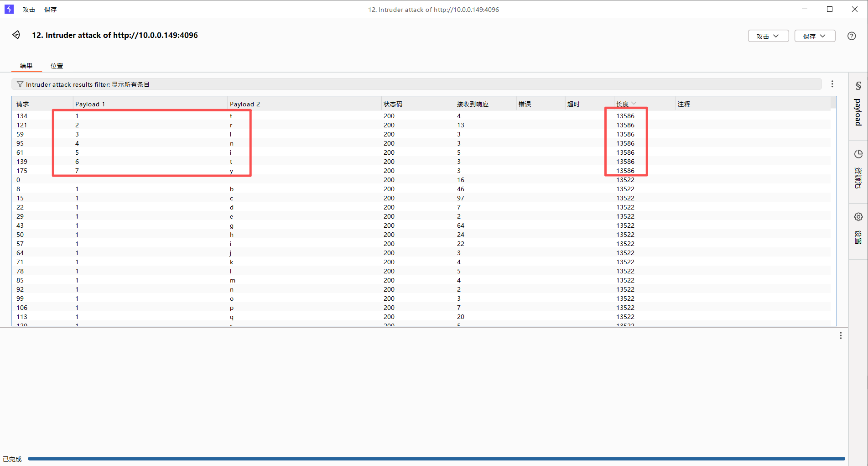Sort by the 接收到响应 column header
This screenshot has height=466, width=868.
[x=485, y=104]
